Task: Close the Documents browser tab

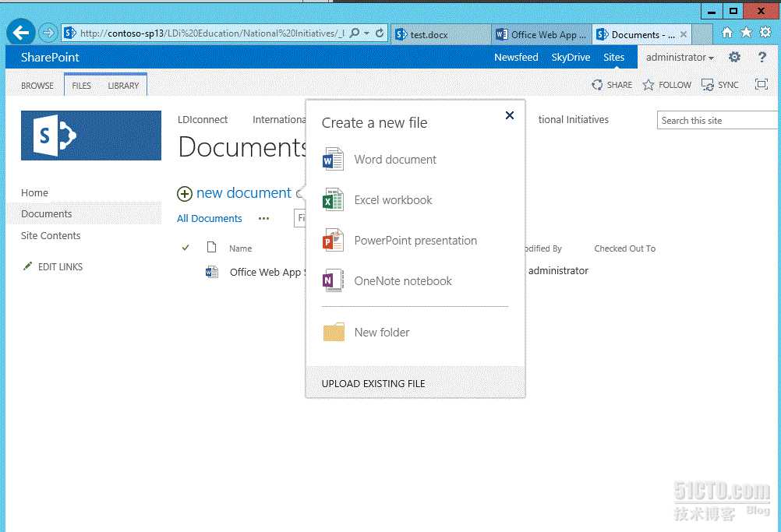Action: point(684,34)
